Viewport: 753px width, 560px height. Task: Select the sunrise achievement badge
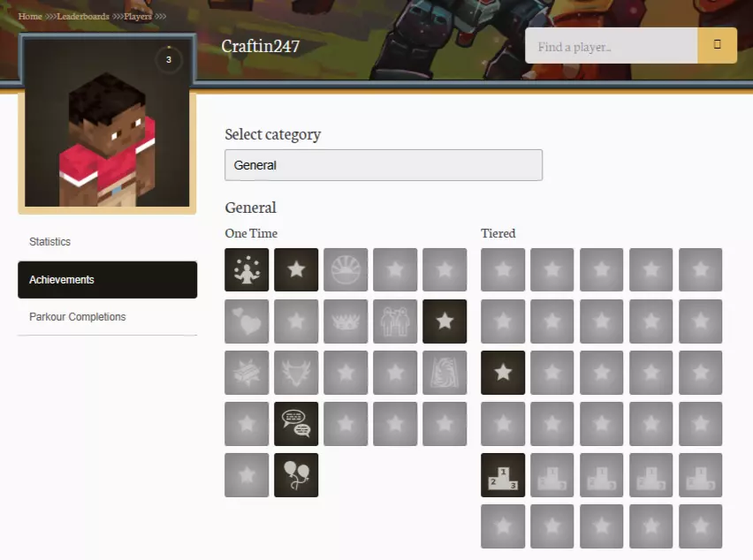tap(346, 270)
